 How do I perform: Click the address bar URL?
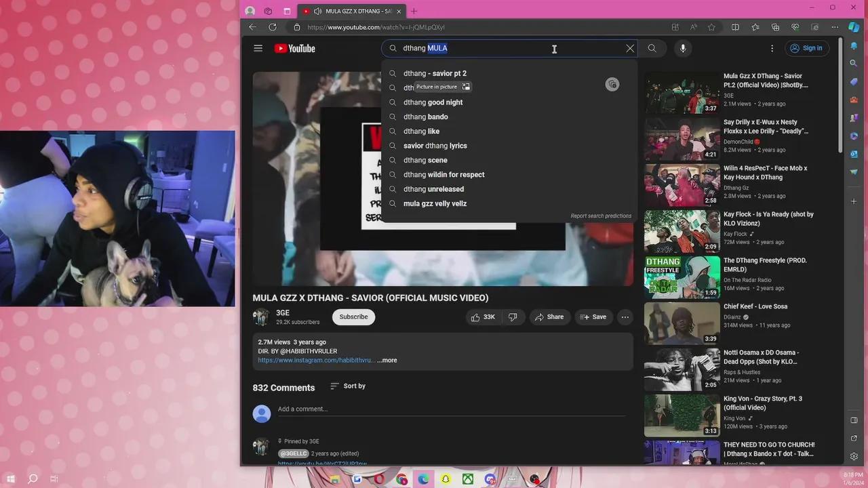(x=376, y=27)
